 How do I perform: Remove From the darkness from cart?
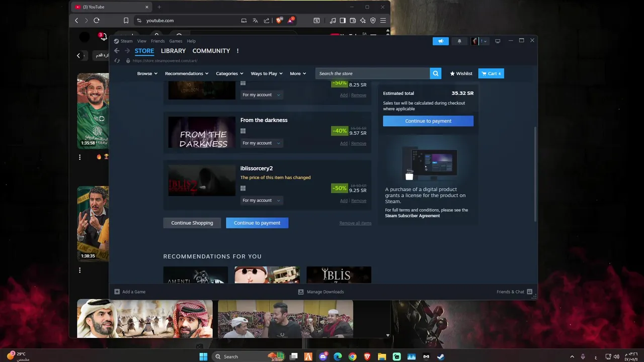[359, 143]
